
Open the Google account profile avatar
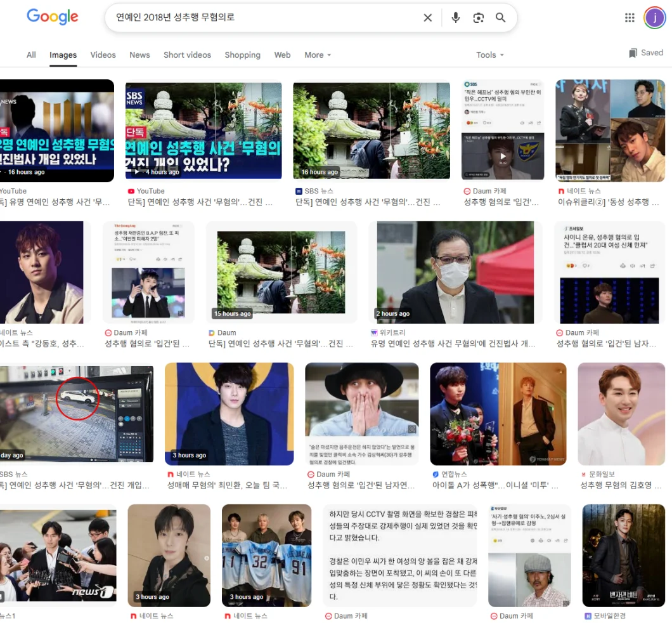pos(654,18)
